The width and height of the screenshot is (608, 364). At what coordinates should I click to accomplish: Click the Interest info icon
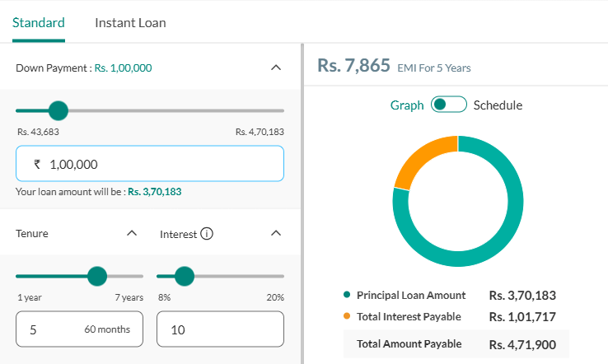click(x=207, y=234)
